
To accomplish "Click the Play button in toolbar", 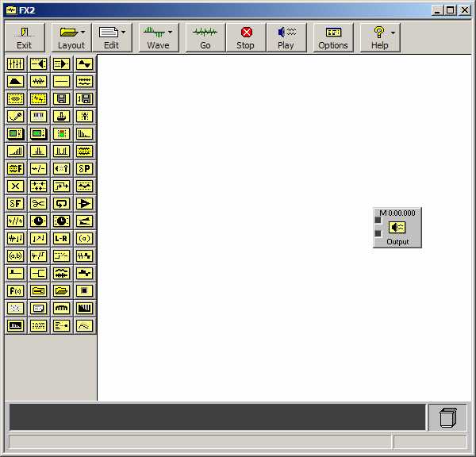I will [286, 37].
